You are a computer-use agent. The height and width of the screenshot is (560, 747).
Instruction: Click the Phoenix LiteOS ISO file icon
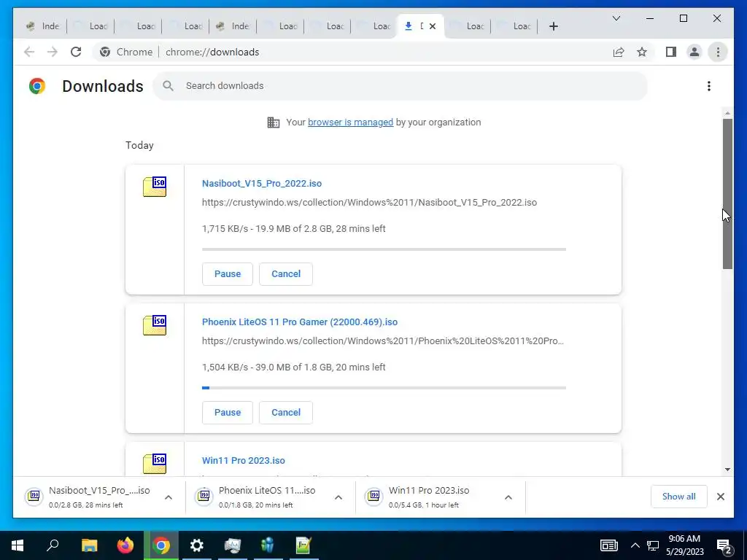[x=155, y=324]
